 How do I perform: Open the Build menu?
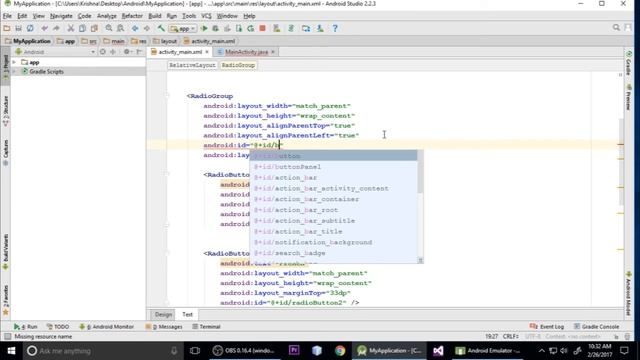[x=155, y=16]
